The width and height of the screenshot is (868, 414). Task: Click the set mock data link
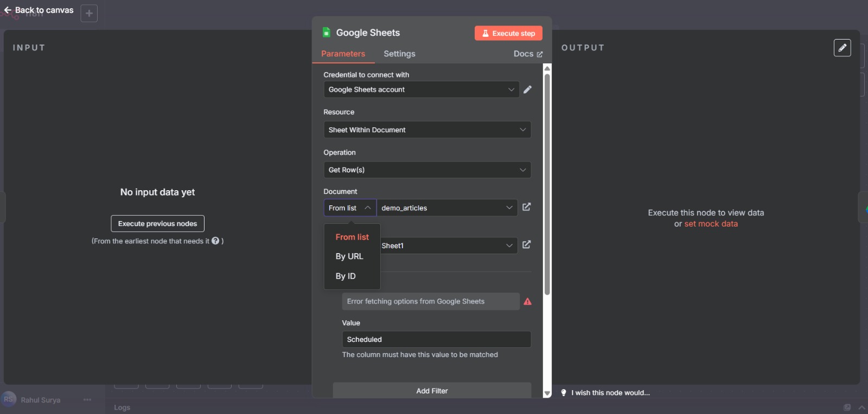tap(711, 224)
